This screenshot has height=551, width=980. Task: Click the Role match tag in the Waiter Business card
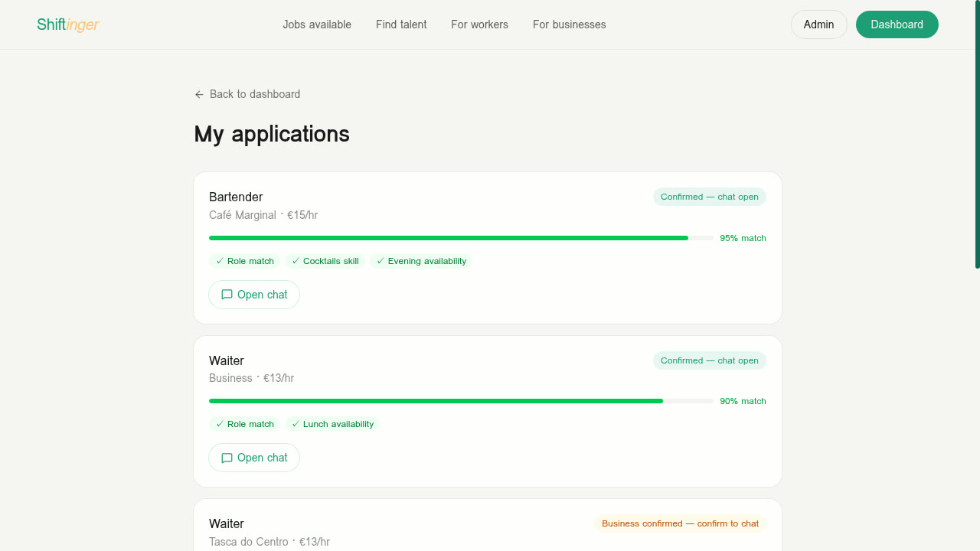tap(245, 424)
